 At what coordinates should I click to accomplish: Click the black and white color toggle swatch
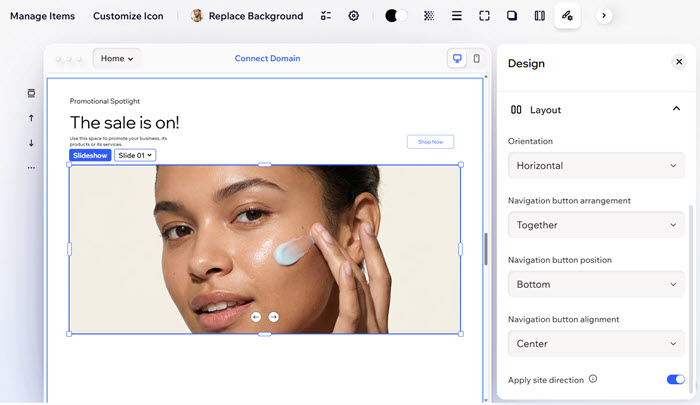pyautogui.click(x=395, y=16)
